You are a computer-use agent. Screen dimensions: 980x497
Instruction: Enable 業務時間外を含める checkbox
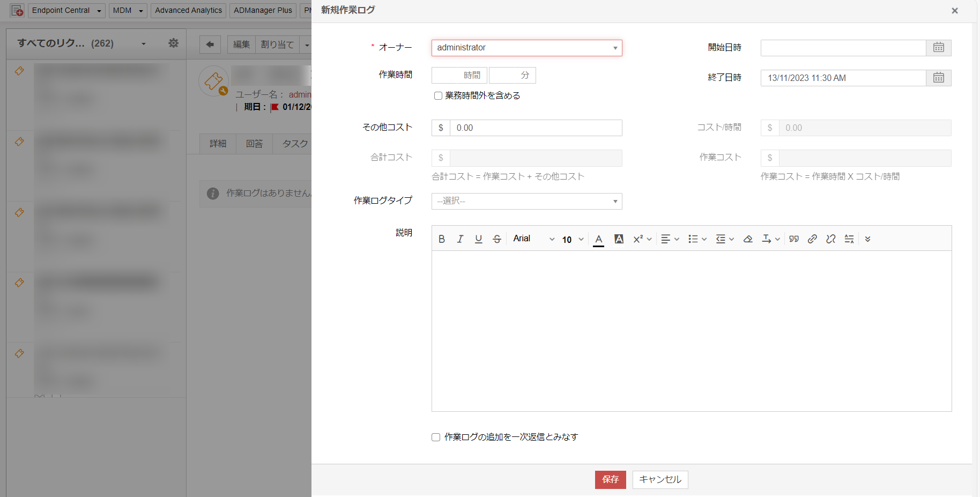tap(438, 96)
